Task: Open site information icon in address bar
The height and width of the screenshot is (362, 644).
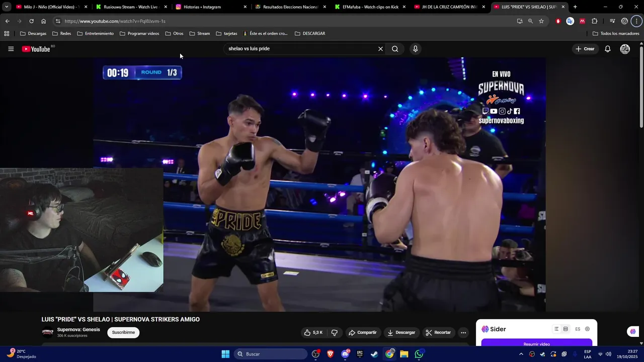Action: (58, 21)
